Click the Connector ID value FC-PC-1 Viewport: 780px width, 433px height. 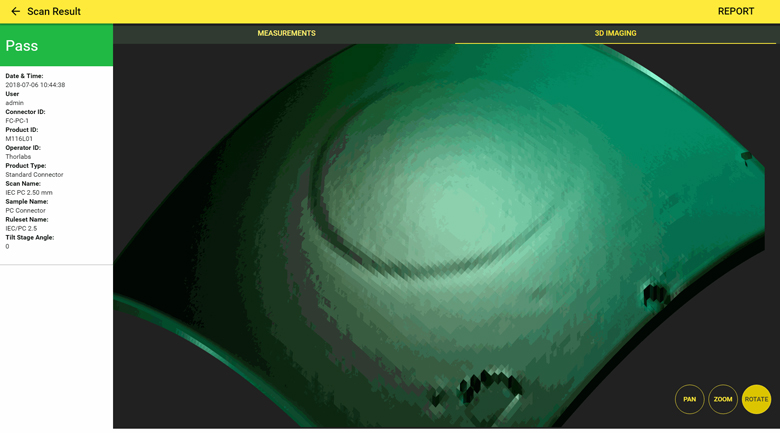(17, 121)
